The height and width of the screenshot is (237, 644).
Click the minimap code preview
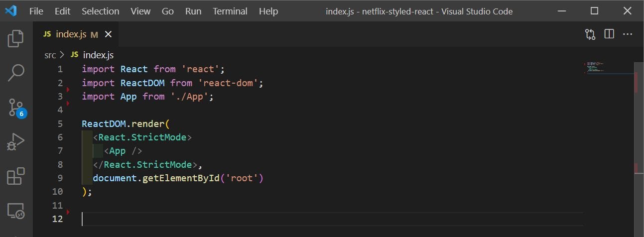(597, 68)
